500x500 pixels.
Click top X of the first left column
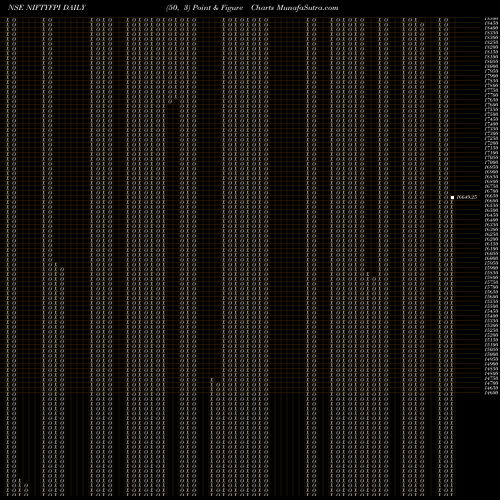(x=8, y=20)
